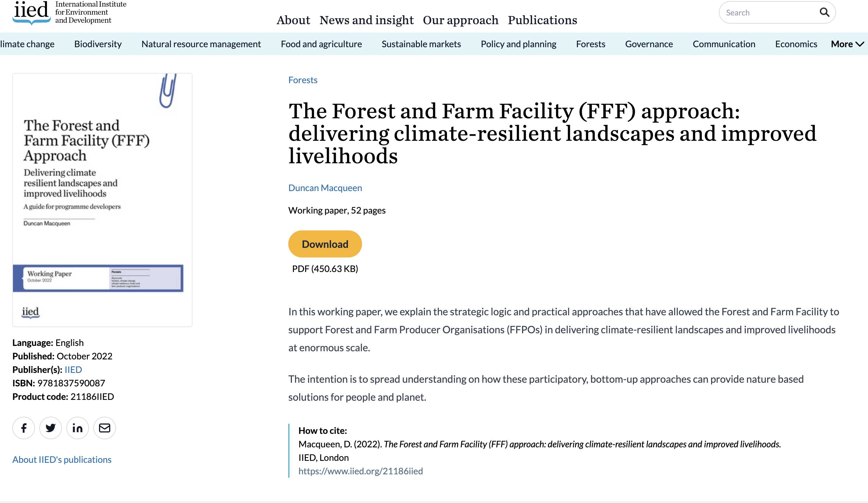The height and width of the screenshot is (503, 868).
Task: Share publication on Twitter
Action: 51,428
